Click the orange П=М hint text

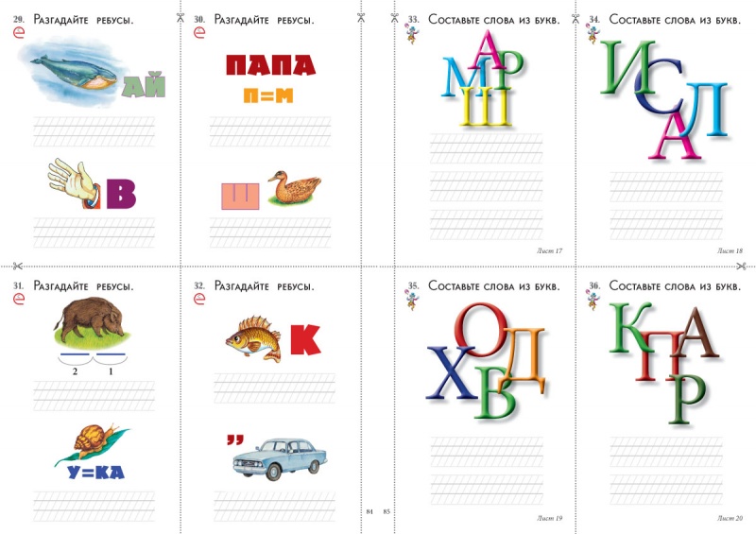click(269, 95)
